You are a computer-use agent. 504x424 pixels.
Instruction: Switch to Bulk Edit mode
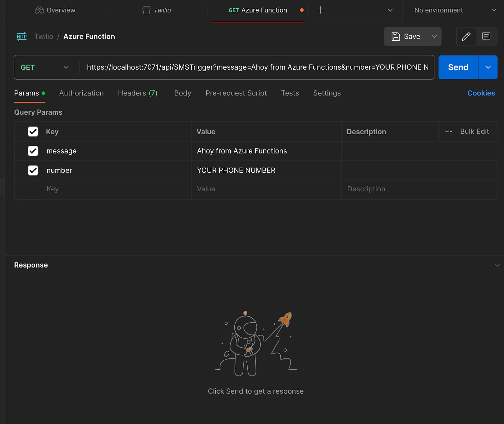474,131
